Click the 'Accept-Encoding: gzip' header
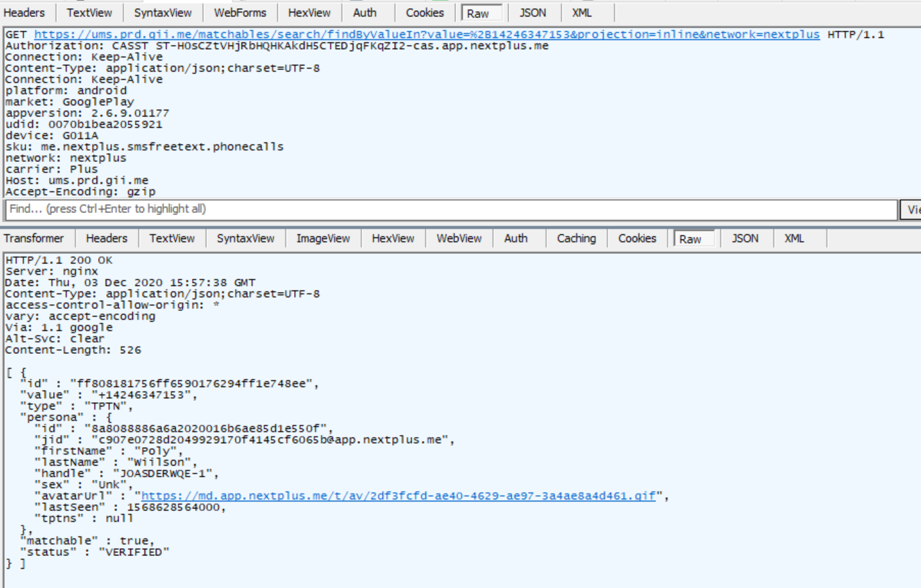The width and height of the screenshot is (921, 588). pyautogui.click(x=80, y=192)
